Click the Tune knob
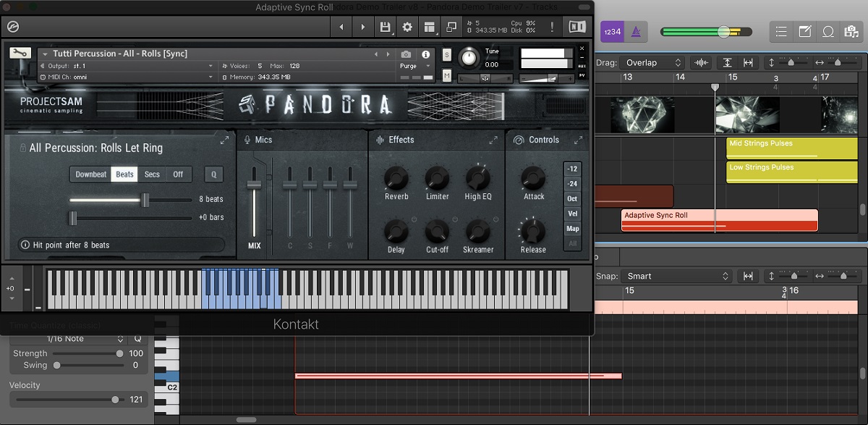Viewport: 868px width, 425px height. (470, 57)
